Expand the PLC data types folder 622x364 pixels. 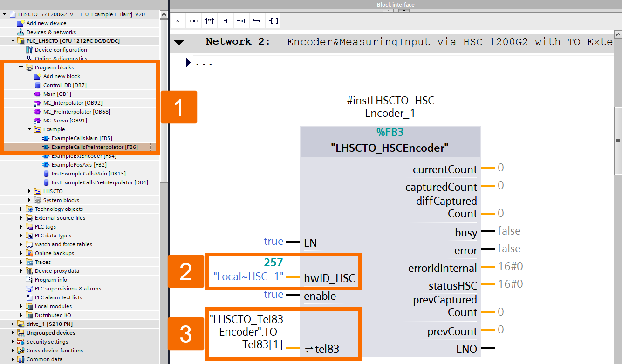pos(21,236)
